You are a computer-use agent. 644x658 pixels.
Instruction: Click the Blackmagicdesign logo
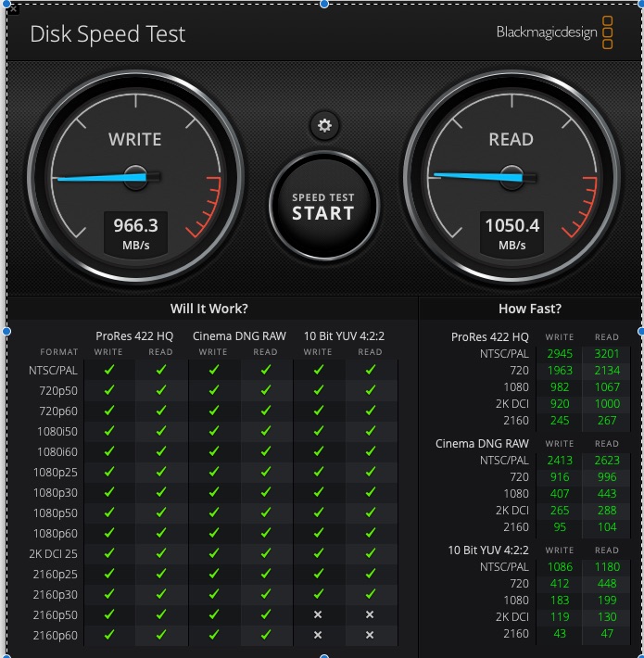point(554,32)
